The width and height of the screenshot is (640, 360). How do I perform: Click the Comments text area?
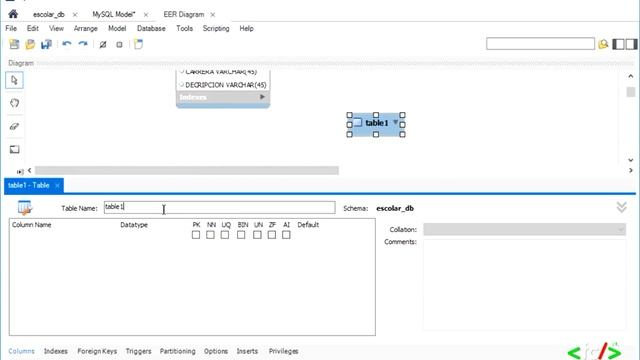pos(524,284)
